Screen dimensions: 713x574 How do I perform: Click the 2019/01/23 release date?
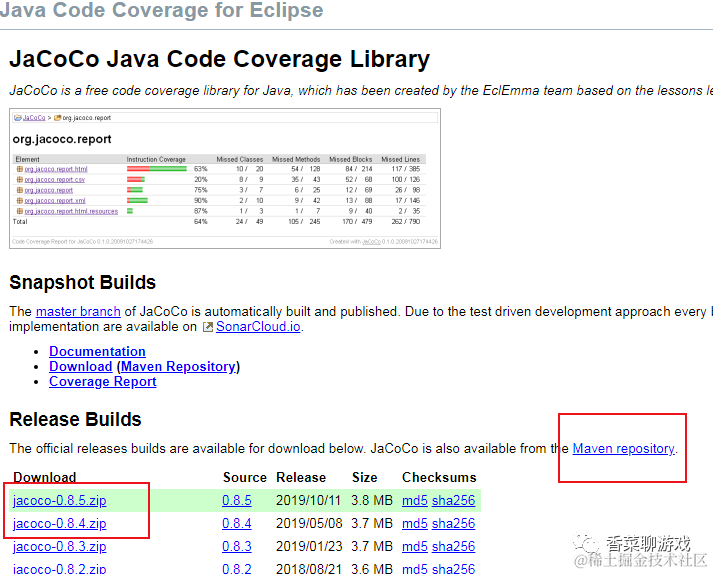(x=309, y=546)
